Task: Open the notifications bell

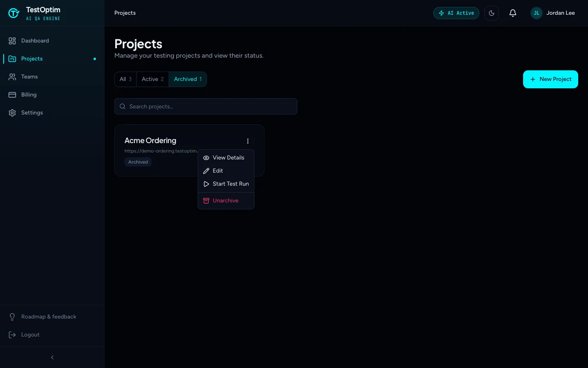Action: [513, 13]
